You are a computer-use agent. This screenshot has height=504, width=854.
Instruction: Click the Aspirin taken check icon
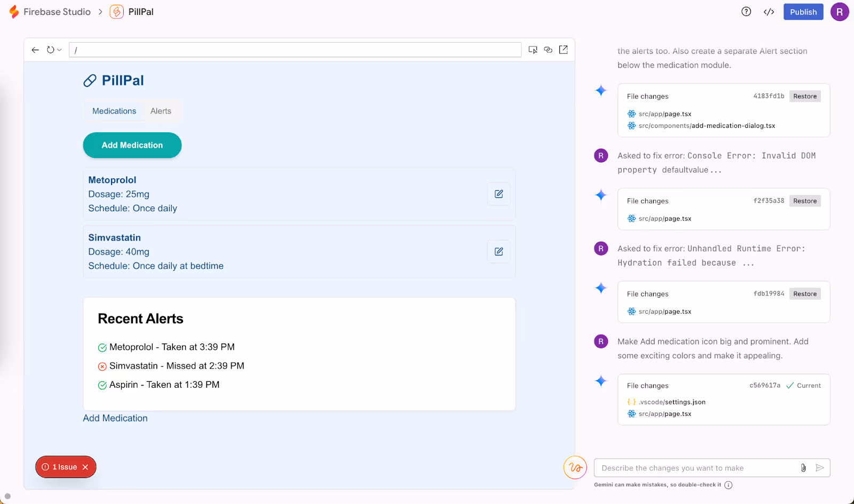[x=102, y=385]
